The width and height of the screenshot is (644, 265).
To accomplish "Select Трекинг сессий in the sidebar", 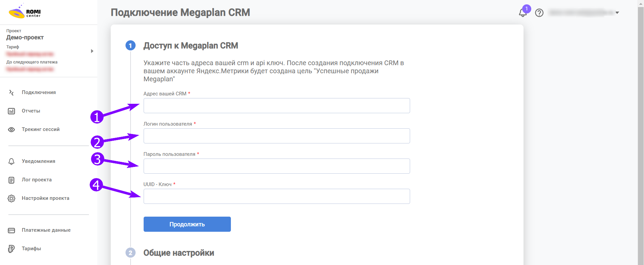I will [x=41, y=129].
